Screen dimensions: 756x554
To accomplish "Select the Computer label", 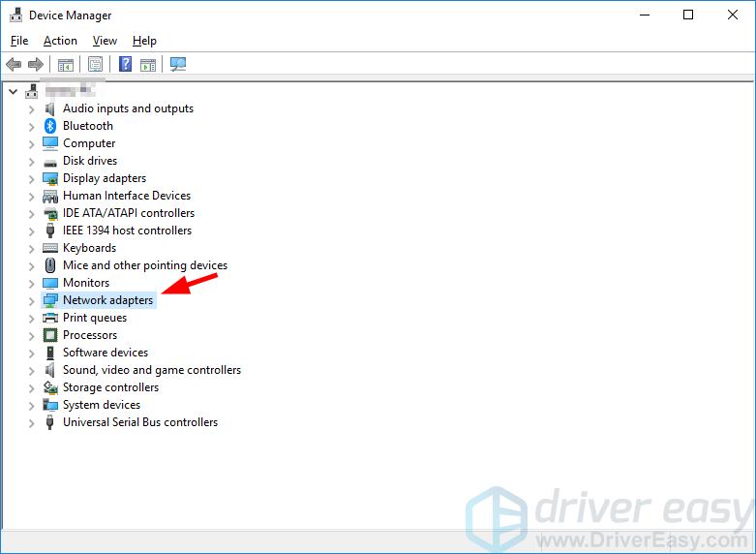I will (89, 143).
